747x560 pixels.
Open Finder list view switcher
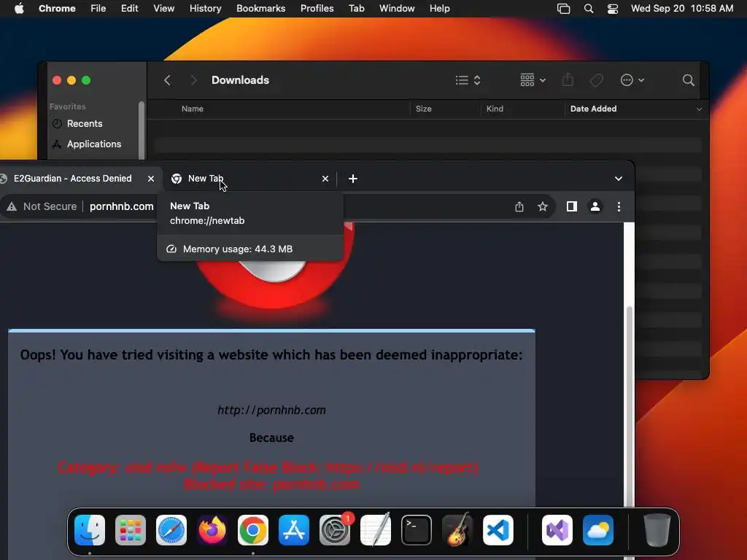468,80
